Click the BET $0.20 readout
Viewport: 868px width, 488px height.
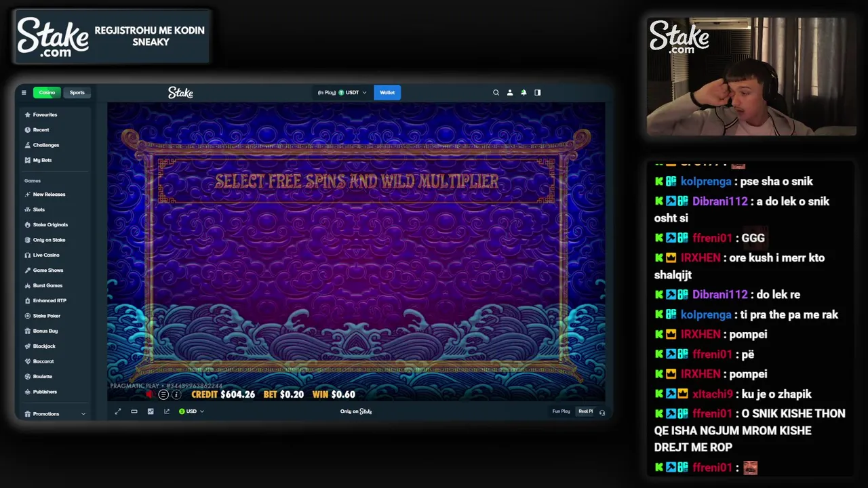(x=283, y=394)
